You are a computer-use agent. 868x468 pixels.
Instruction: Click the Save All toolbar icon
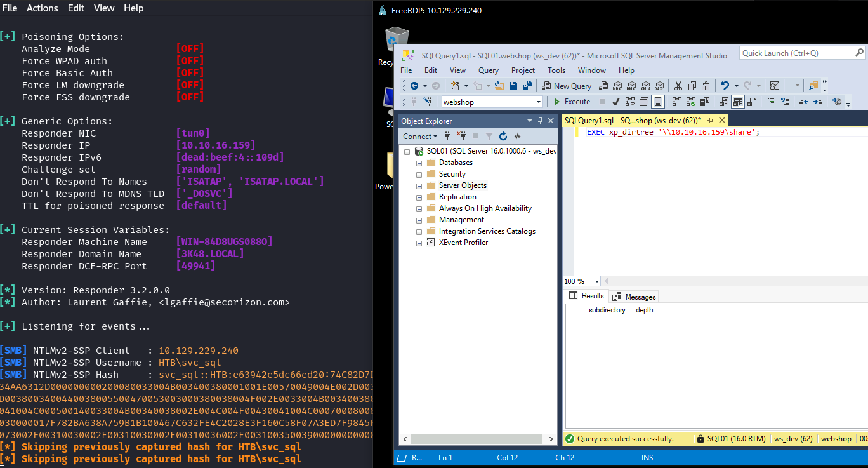(x=527, y=86)
